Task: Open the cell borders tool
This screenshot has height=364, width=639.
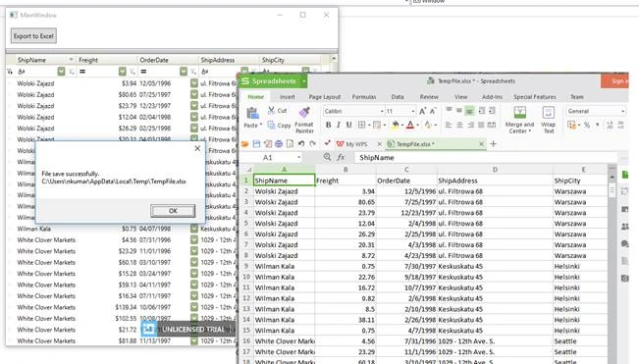Action: point(361,125)
